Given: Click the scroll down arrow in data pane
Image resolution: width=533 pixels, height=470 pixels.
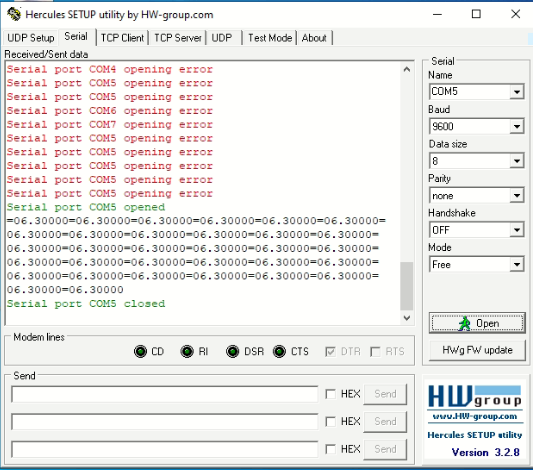Looking at the screenshot, I should click(x=407, y=318).
